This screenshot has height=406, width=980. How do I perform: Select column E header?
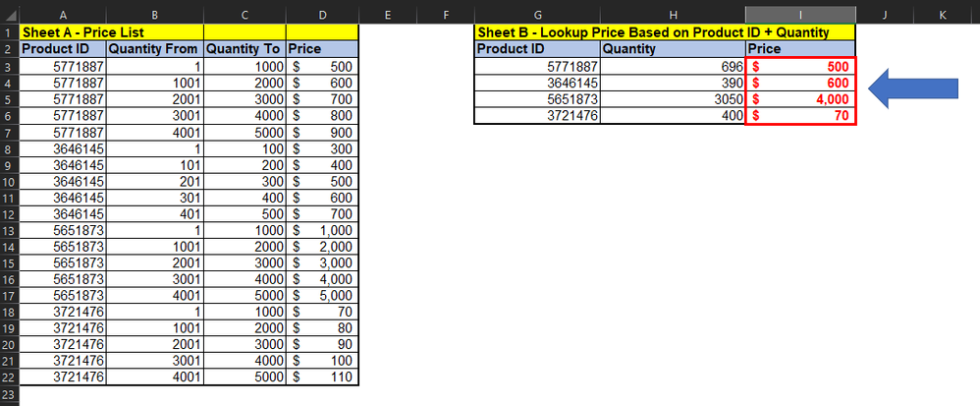click(388, 15)
